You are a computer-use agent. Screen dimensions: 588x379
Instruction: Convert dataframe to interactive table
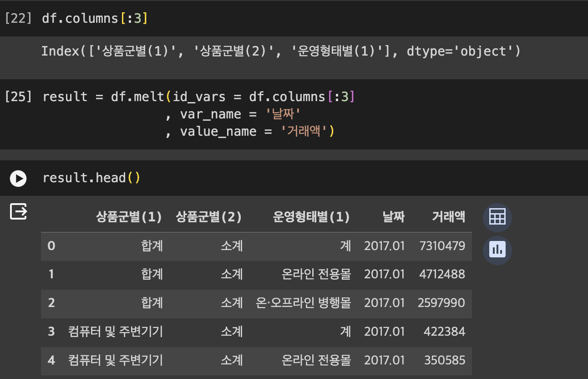(497, 217)
